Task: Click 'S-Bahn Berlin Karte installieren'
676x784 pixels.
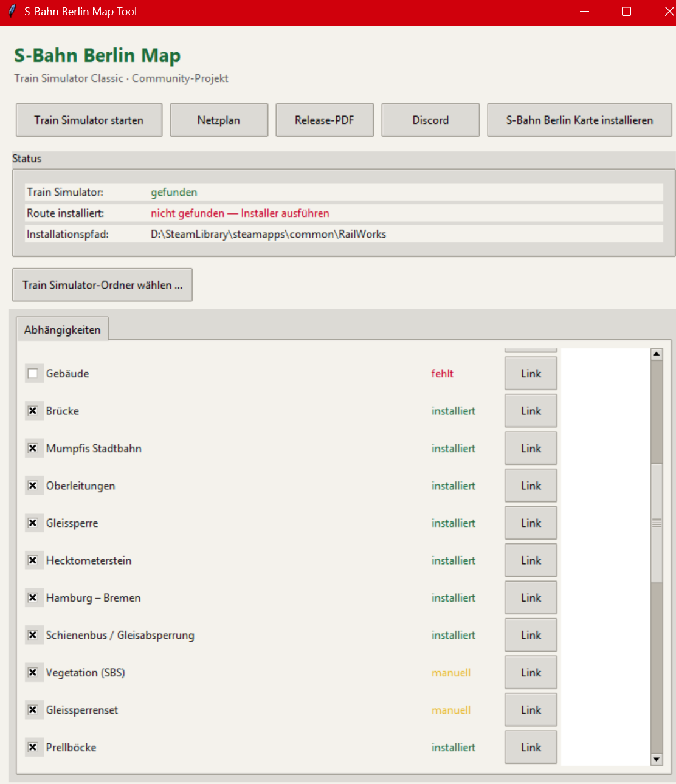Action: click(x=579, y=120)
